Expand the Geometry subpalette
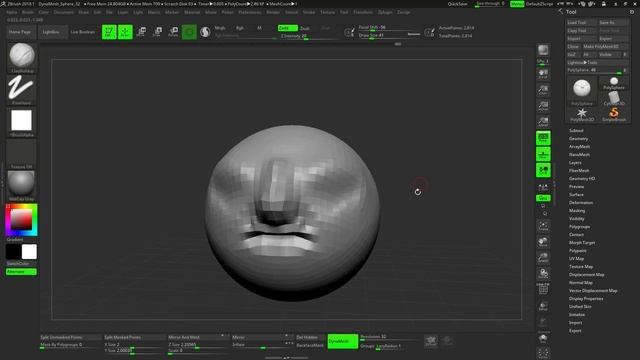640x360 pixels. tap(578, 139)
